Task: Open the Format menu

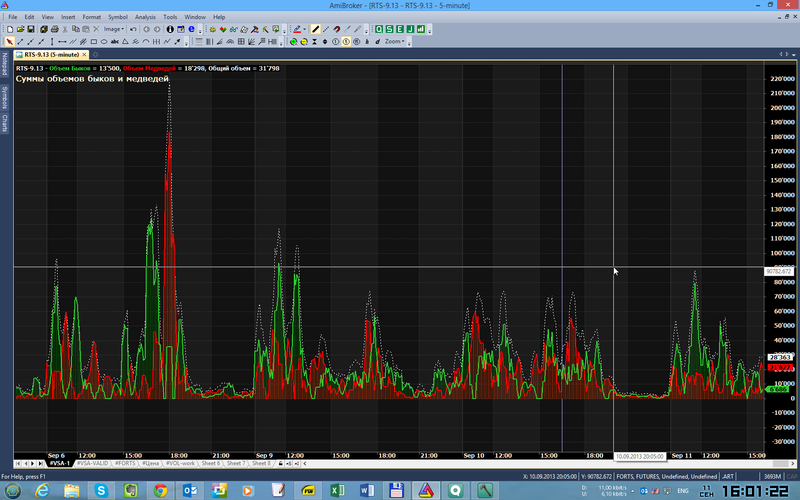Action: pos(92,17)
